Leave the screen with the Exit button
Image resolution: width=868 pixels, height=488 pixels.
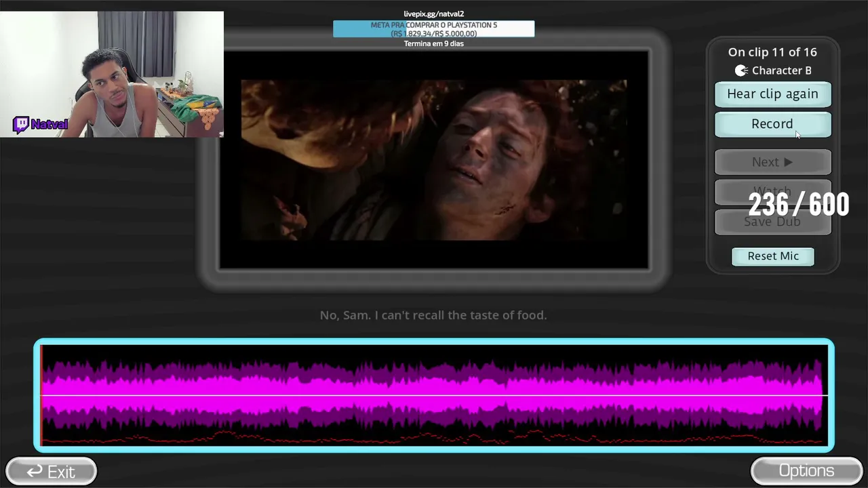[51, 471]
